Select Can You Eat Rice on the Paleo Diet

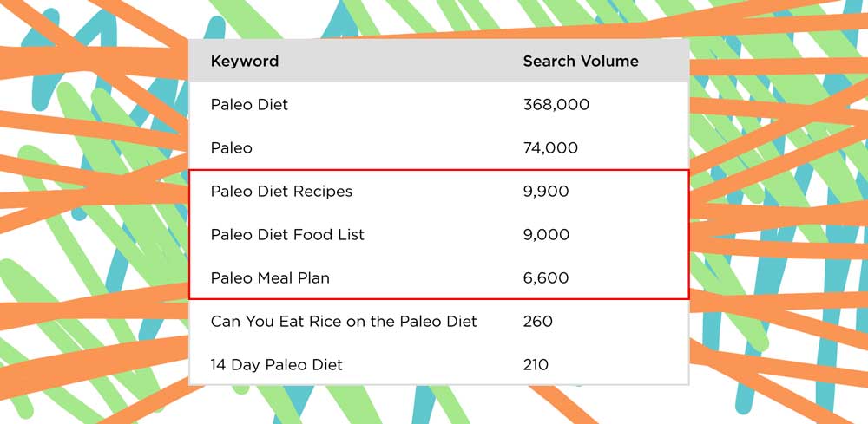point(343,321)
